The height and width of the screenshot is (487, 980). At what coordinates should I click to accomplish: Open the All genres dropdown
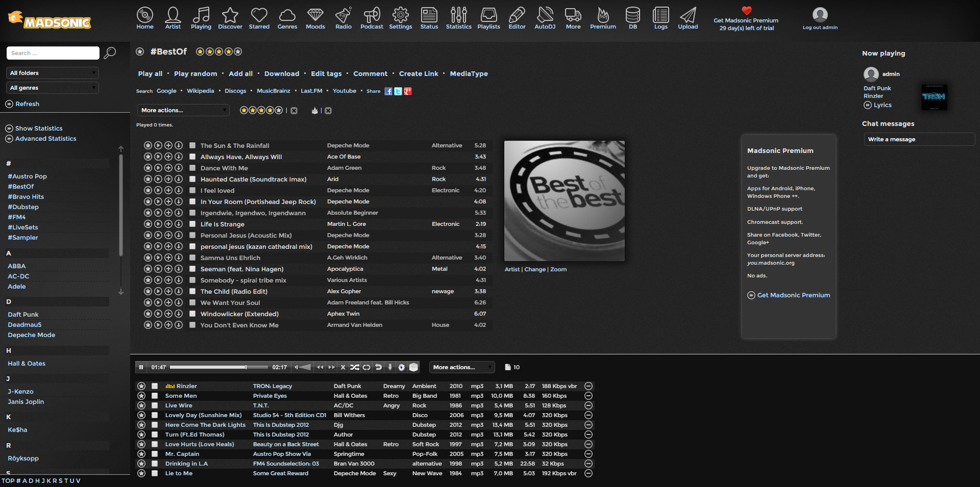click(53, 88)
